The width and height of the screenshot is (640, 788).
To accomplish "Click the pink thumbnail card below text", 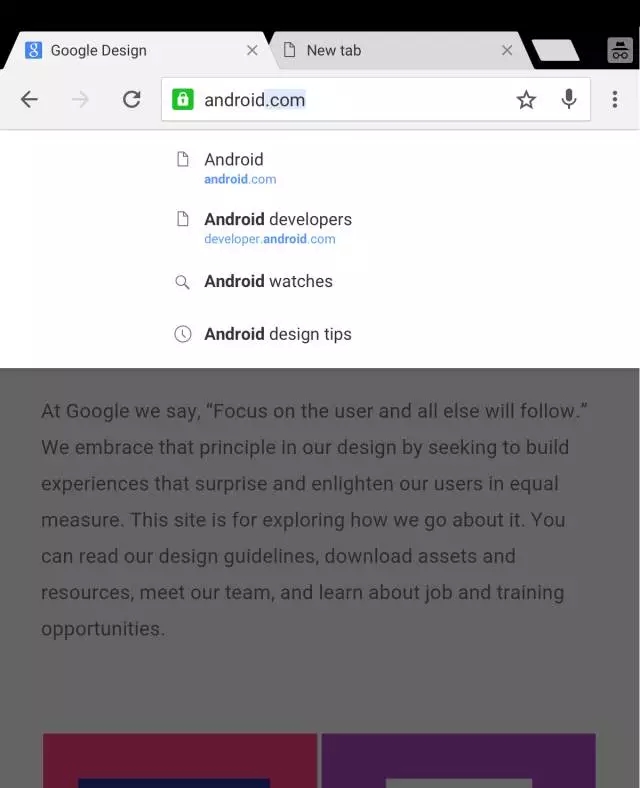I will pos(180,760).
